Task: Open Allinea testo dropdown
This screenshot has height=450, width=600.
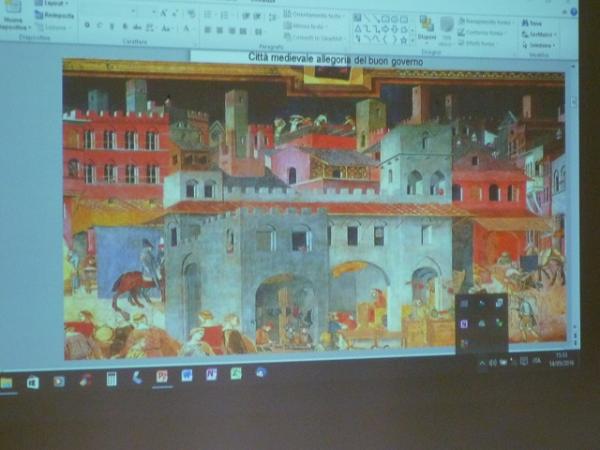Action: click(x=305, y=26)
